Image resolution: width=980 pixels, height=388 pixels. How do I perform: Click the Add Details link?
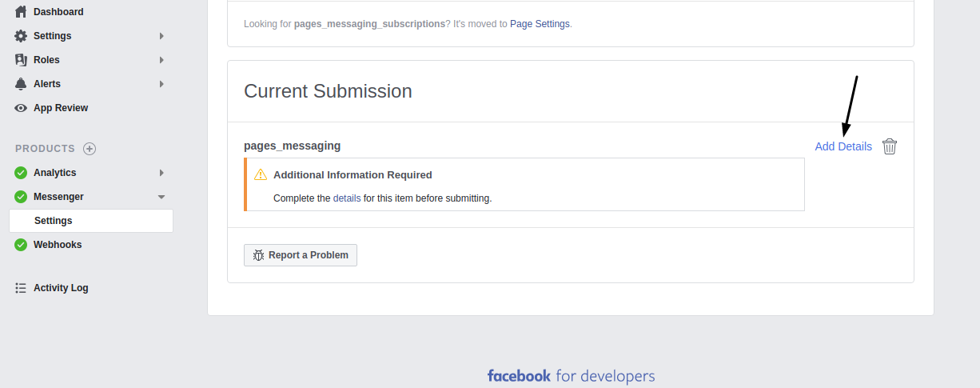tap(843, 146)
